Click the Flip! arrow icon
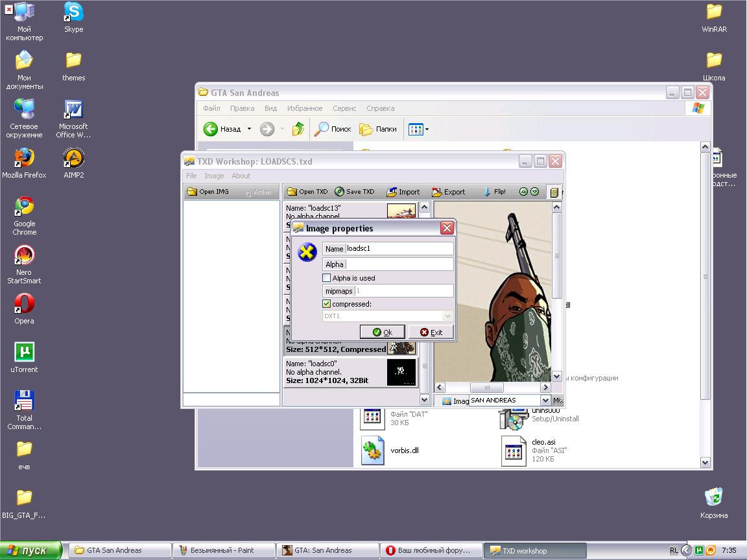The width and height of the screenshot is (747, 560). (487, 192)
